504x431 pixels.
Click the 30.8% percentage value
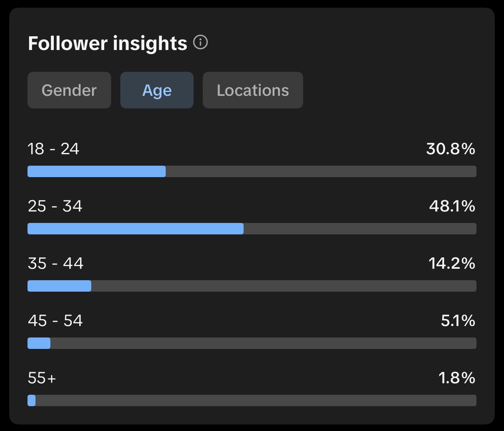pos(451,149)
